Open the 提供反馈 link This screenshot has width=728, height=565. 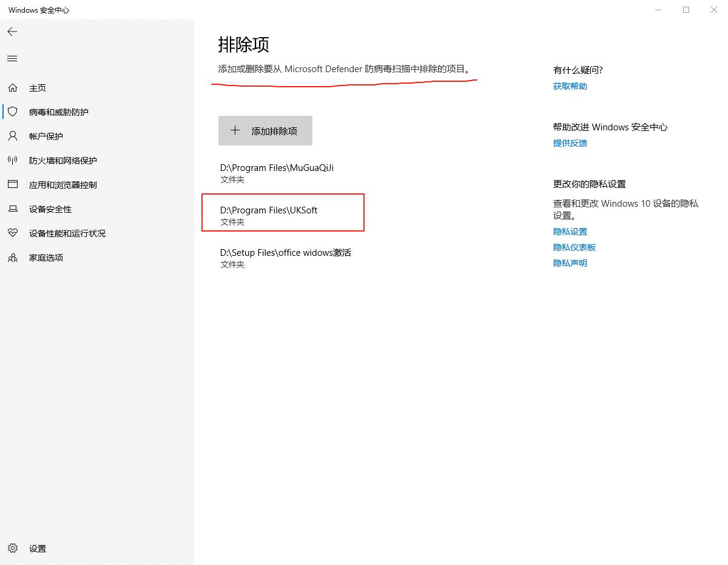click(570, 143)
